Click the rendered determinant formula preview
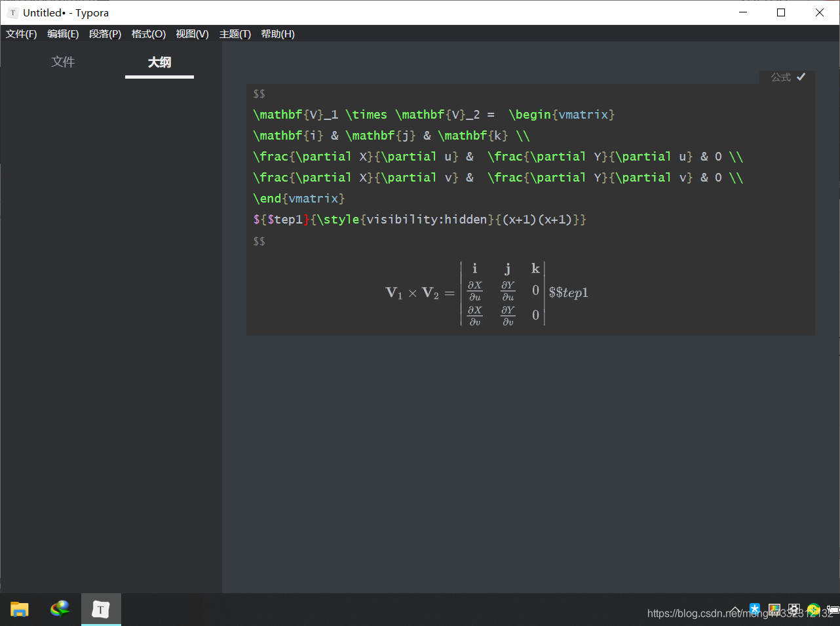This screenshot has width=840, height=626. (487, 293)
